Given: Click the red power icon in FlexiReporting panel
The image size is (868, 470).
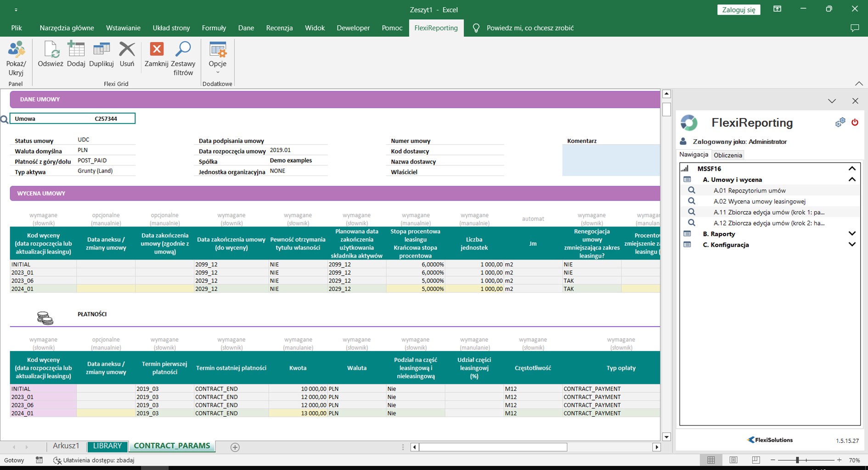Looking at the screenshot, I should click(855, 122).
